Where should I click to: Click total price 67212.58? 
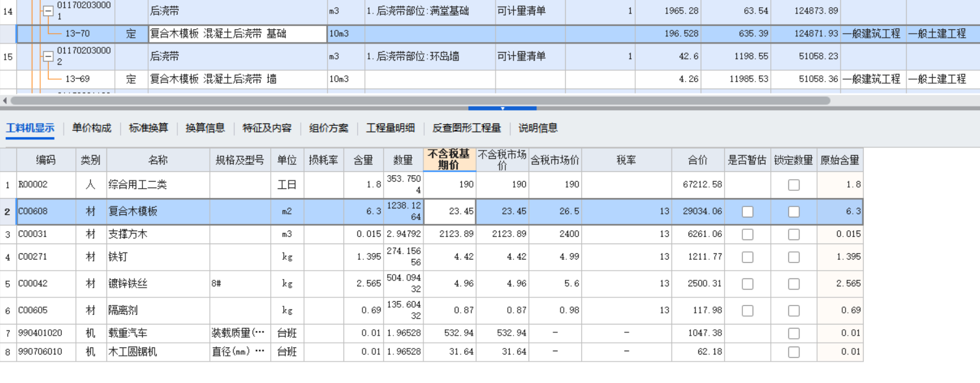tap(698, 185)
